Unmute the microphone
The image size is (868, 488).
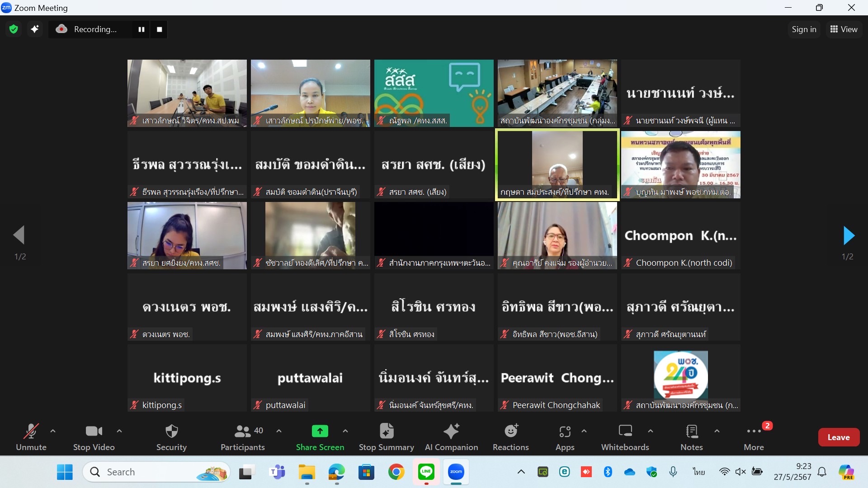click(31, 432)
